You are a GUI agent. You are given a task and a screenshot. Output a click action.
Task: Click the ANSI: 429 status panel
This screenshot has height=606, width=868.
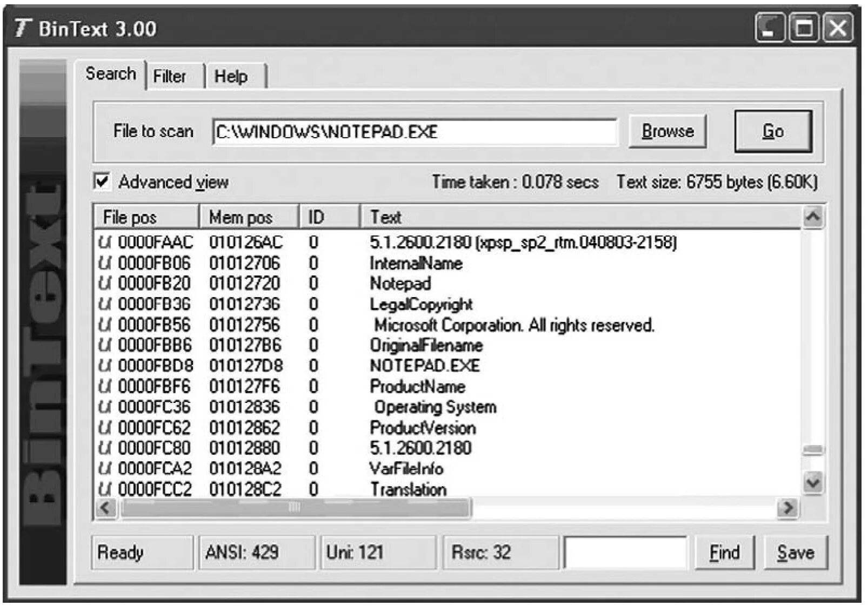[x=257, y=553]
